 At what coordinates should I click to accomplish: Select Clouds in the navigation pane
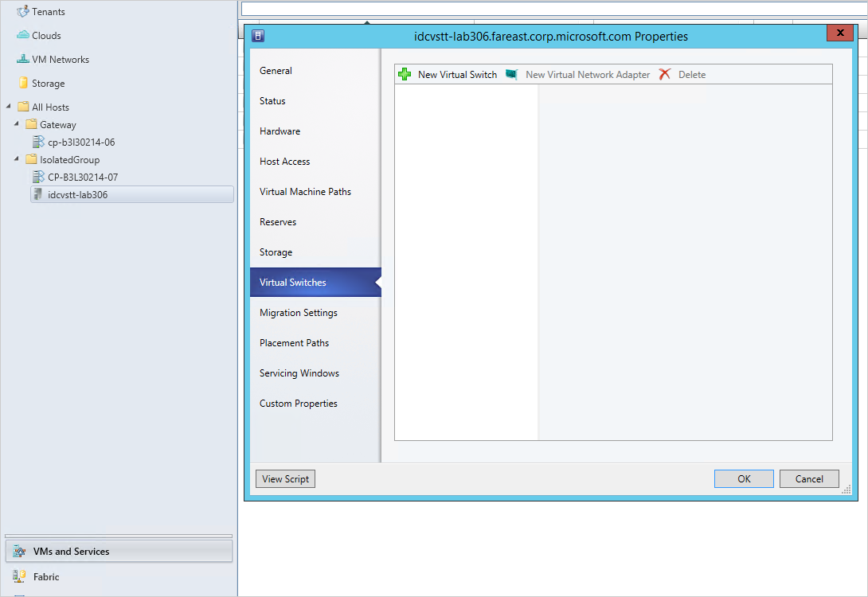[x=46, y=35]
